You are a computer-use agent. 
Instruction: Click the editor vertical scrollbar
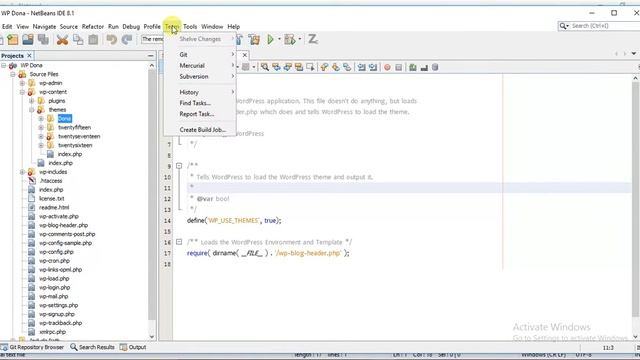point(635,199)
